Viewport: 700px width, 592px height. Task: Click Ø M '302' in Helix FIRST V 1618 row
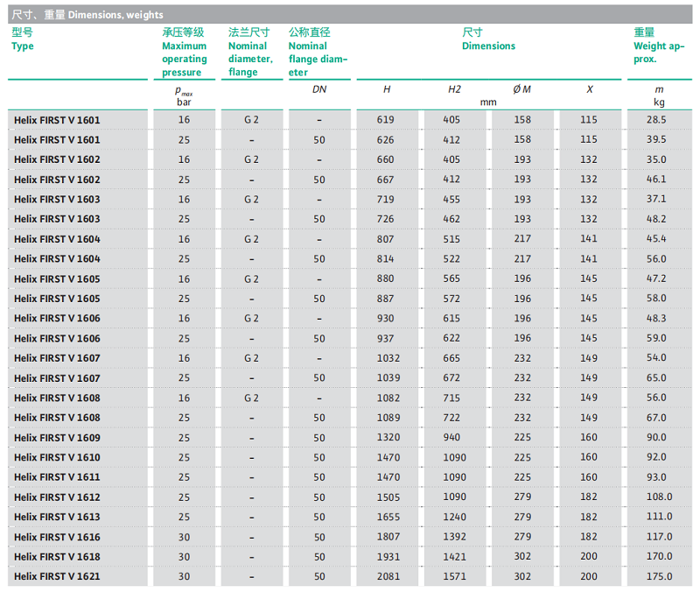pyautogui.click(x=522, y=556)
